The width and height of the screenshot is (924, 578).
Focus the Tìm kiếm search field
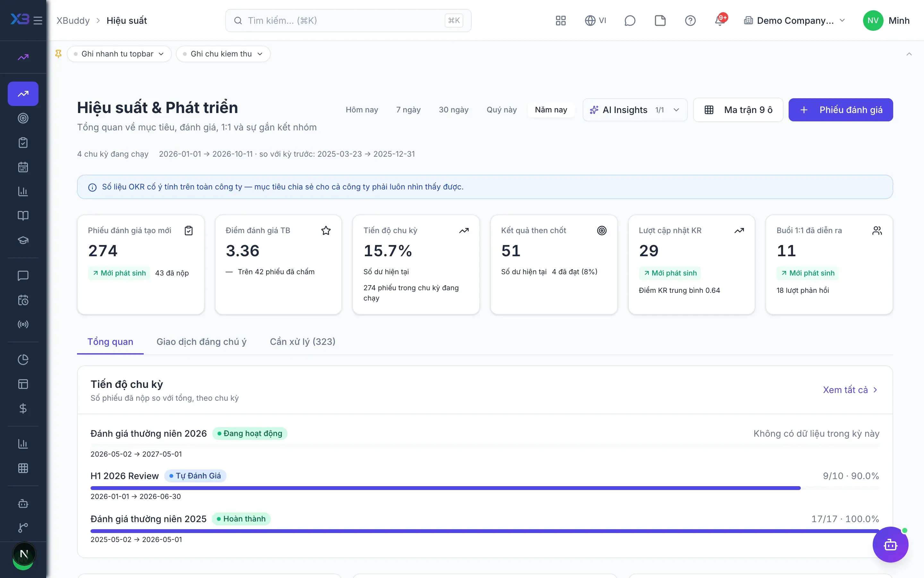click(x=348, y=21)
